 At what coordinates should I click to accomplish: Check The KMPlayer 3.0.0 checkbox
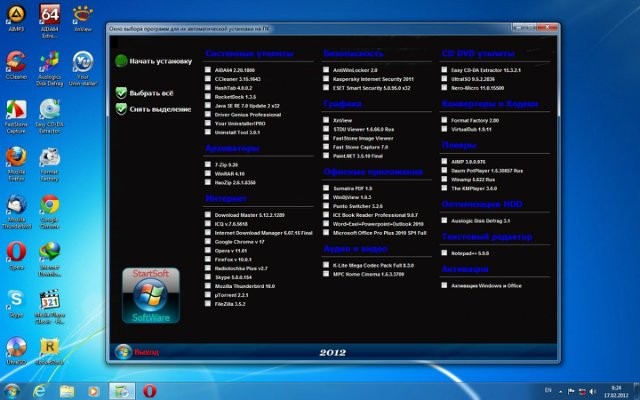tap(444, 188)
